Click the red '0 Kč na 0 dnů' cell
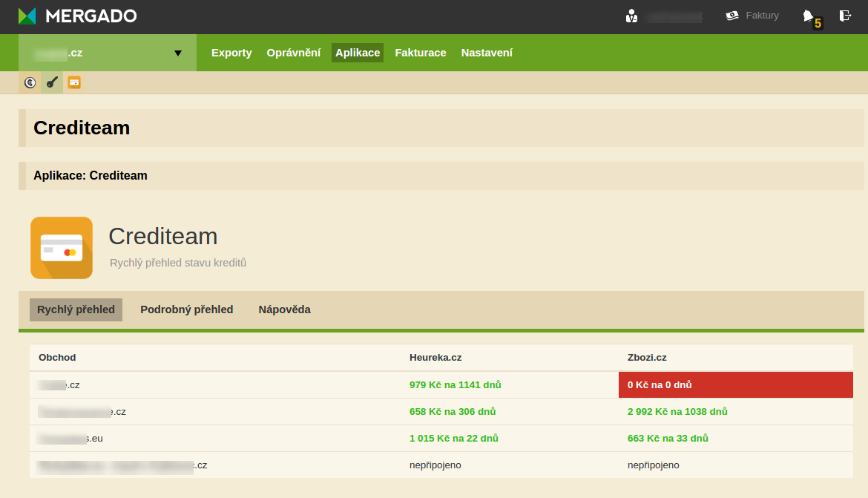Viewport: 868px width, 498px height. (x=736, y=385)
